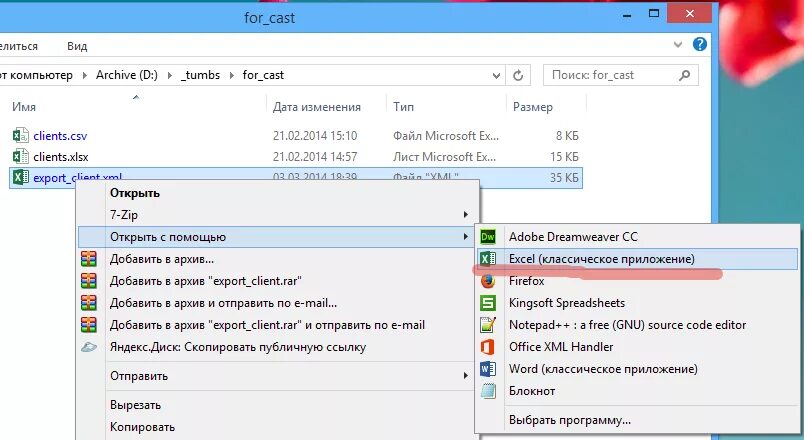Expand the Открыть с помощью submenu arrow
The image size is (804, 440).
[x=466, y=236]
